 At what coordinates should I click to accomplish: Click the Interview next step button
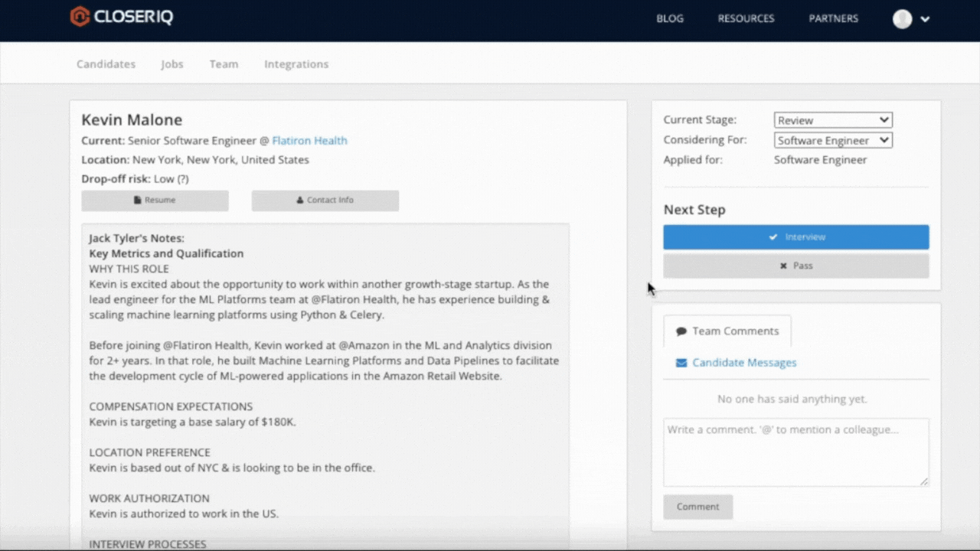click(795, 237)
